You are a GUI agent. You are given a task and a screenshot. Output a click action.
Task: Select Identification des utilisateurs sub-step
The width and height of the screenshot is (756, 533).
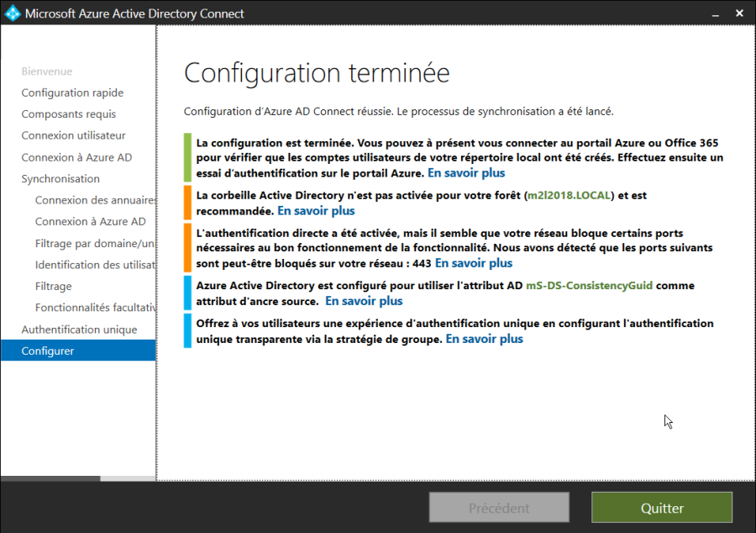click(x=95, y=265)
